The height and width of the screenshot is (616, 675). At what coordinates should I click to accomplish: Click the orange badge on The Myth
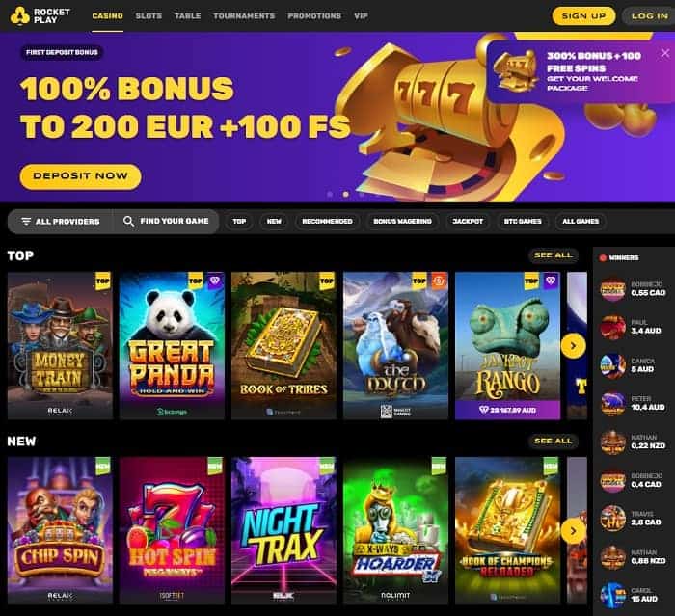pos(438,281)
